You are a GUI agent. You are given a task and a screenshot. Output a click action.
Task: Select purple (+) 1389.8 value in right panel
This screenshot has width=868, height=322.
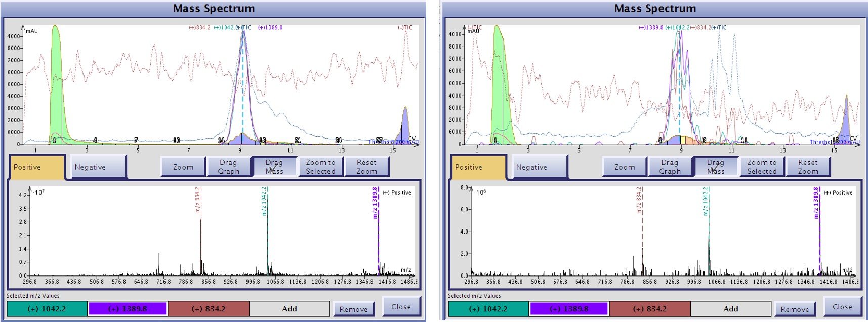click(569, 309)
